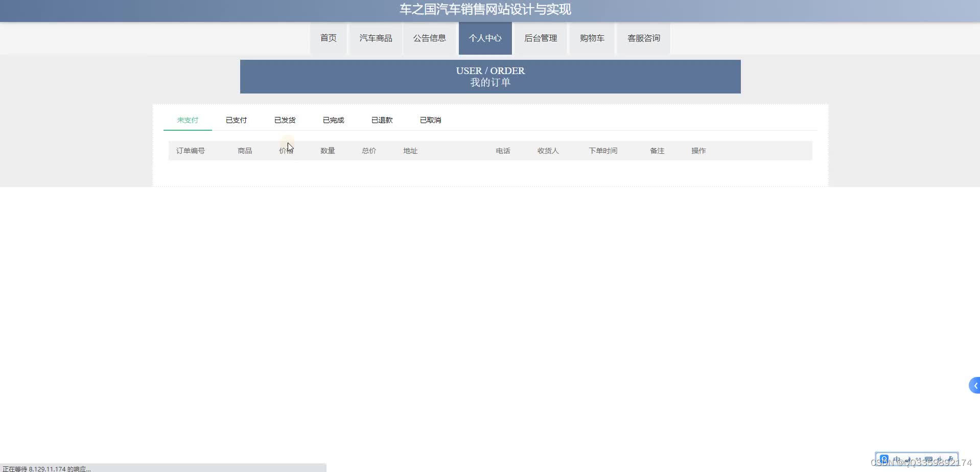Image resolution: width=980 pixels, height=472 pixels.
Task: Click the 订单编号 column header
Action: click(191, 151)
